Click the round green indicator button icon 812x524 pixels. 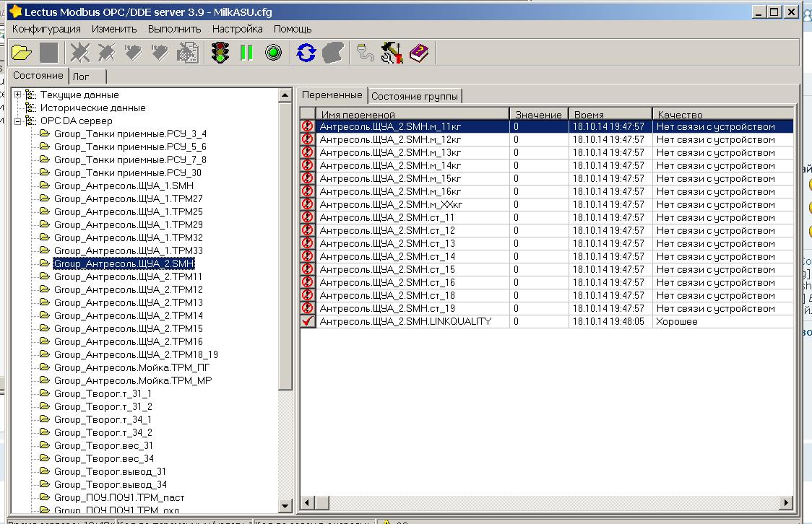[x=273, y=53]
